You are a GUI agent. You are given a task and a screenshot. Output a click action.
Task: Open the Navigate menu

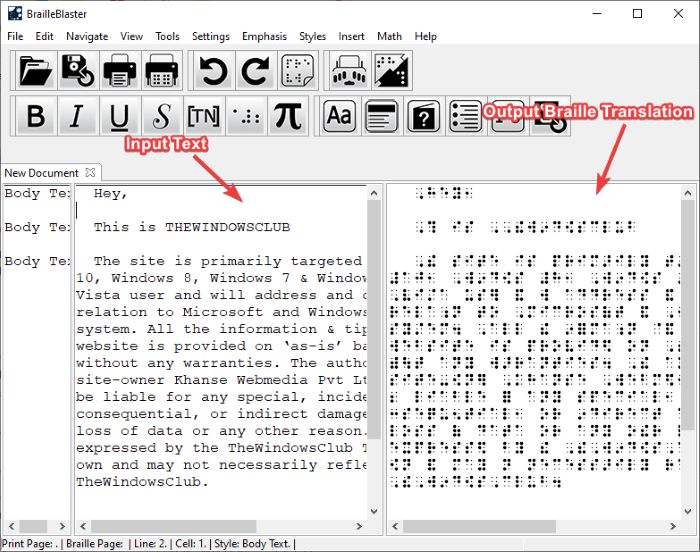87,36
